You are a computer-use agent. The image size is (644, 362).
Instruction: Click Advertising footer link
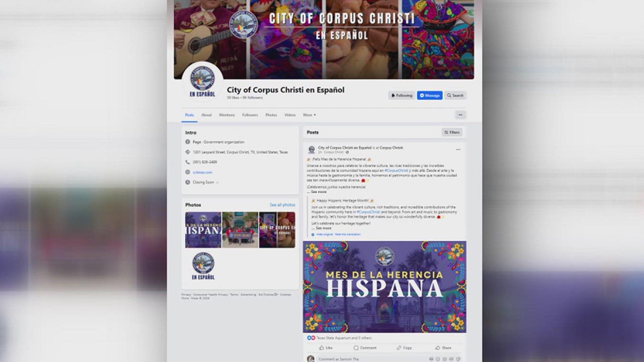(248, 295)
